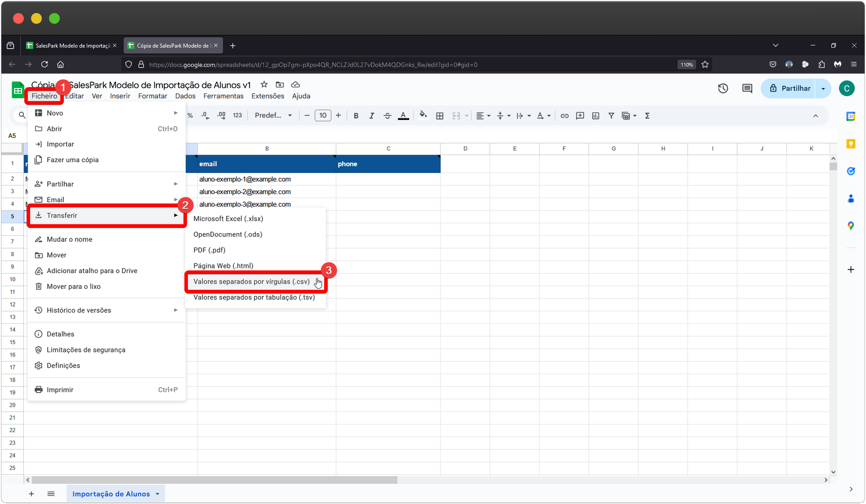Toggle italic text formatting

pyautogui.click(x=371, y=116)
